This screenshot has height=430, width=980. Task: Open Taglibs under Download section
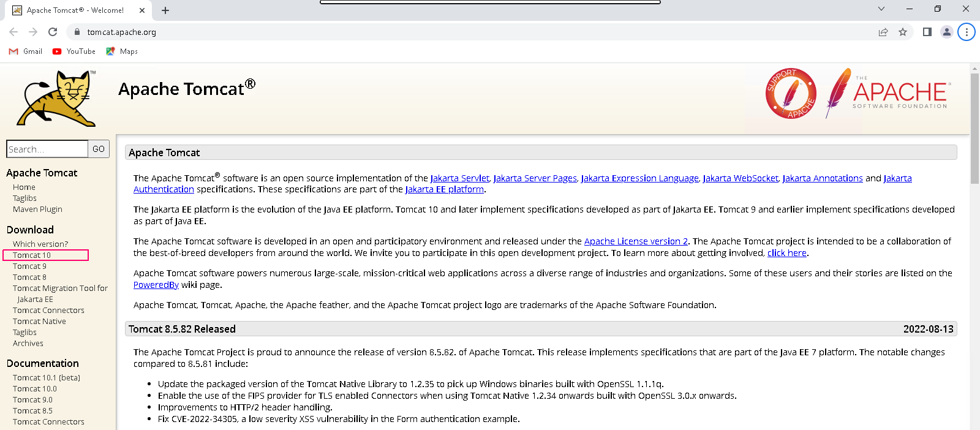(24, 333)
